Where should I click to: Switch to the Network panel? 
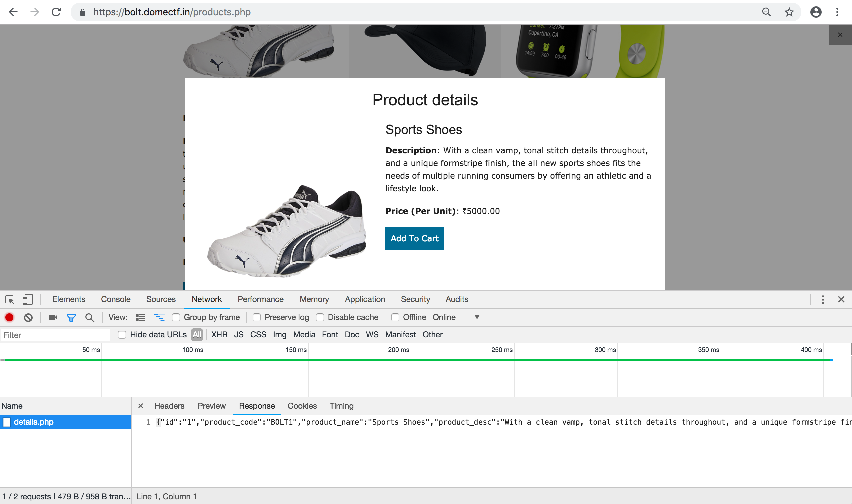click(206, 299)
